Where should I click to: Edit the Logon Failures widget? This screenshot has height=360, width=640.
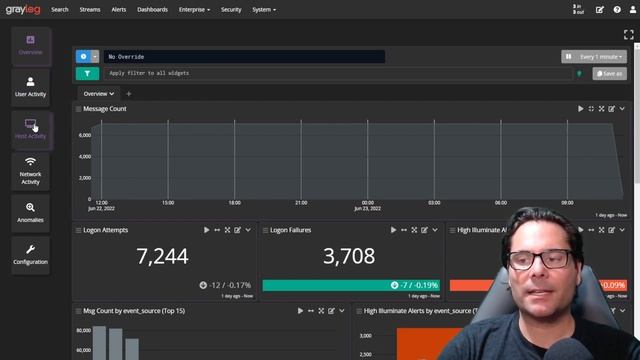pyautogui.click(x=424, y=230)
